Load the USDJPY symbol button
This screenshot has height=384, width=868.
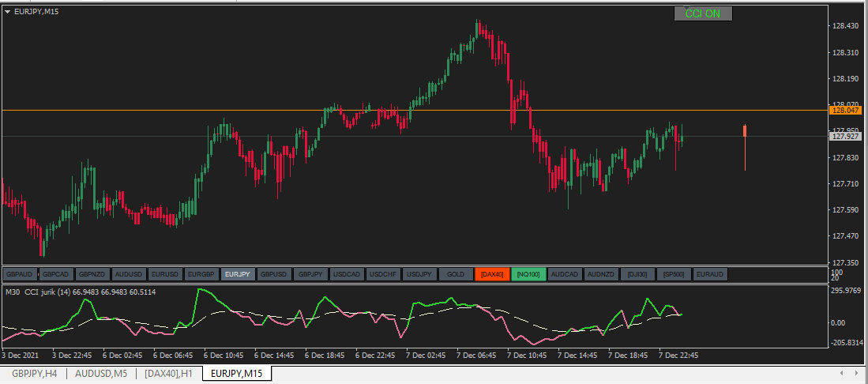click(x=419, y=274)
